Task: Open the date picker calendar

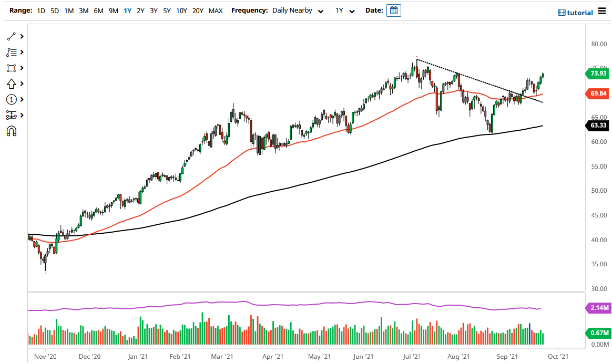Action: pos(394,10)
